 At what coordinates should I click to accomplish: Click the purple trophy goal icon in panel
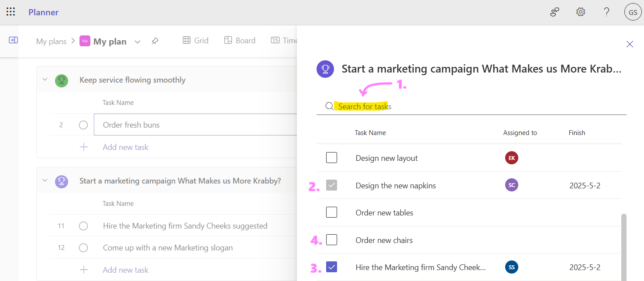coord(325,69)
